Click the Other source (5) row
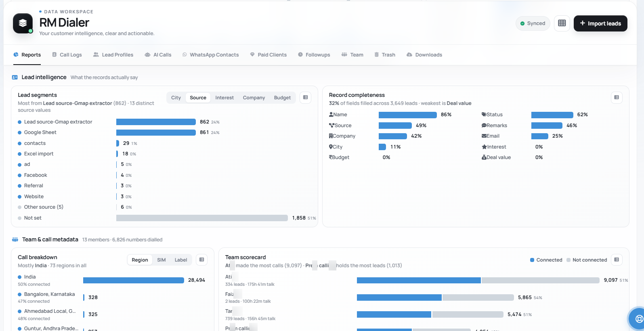 pos(165,207)
